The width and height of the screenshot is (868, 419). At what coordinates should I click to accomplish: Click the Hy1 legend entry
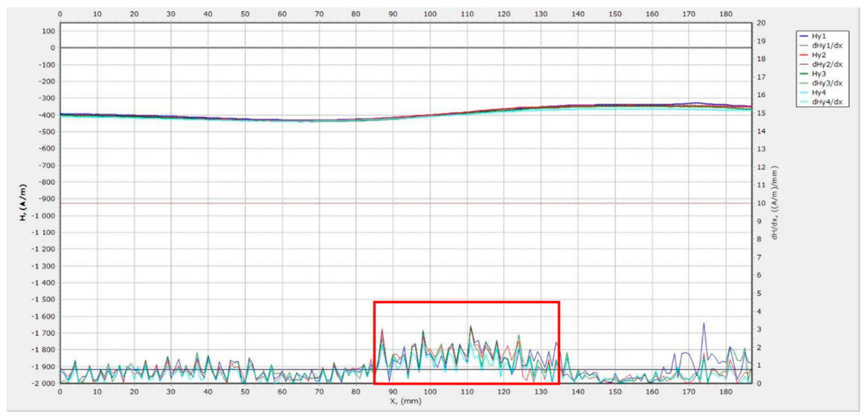click(818, 36)
